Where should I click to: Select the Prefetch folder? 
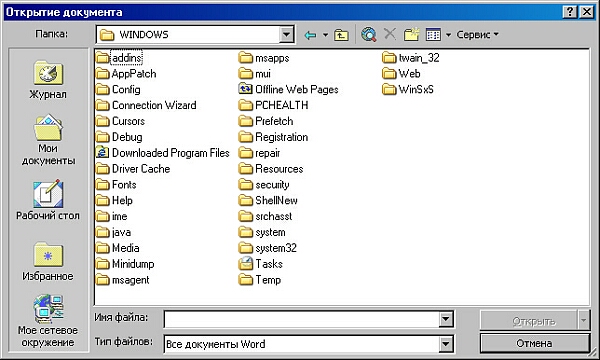click(266, 121)
